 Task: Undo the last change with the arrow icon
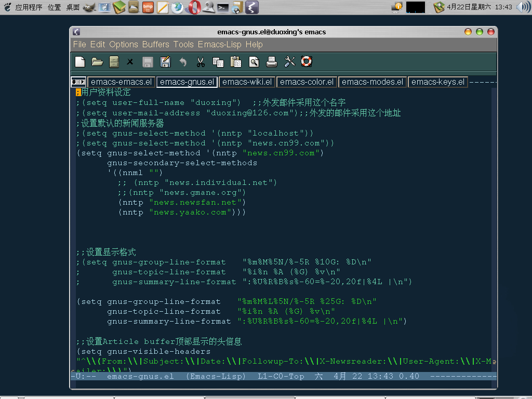(x=183, y=62)
